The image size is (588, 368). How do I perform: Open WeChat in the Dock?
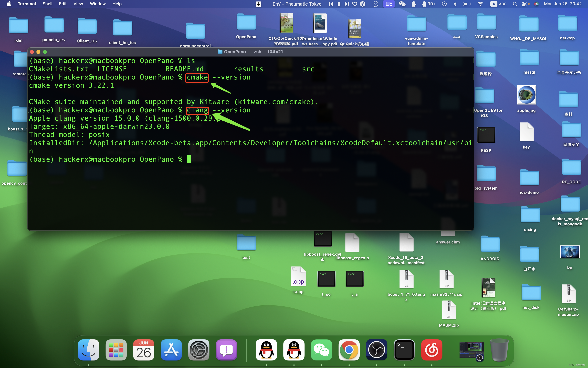pyautogui.click(x=321, y=350)
